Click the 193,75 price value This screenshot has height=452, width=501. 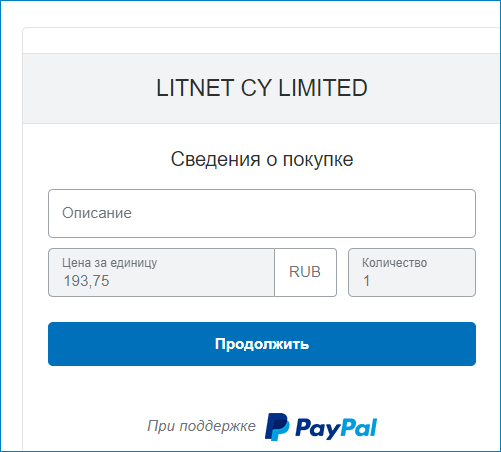(86, 281)
